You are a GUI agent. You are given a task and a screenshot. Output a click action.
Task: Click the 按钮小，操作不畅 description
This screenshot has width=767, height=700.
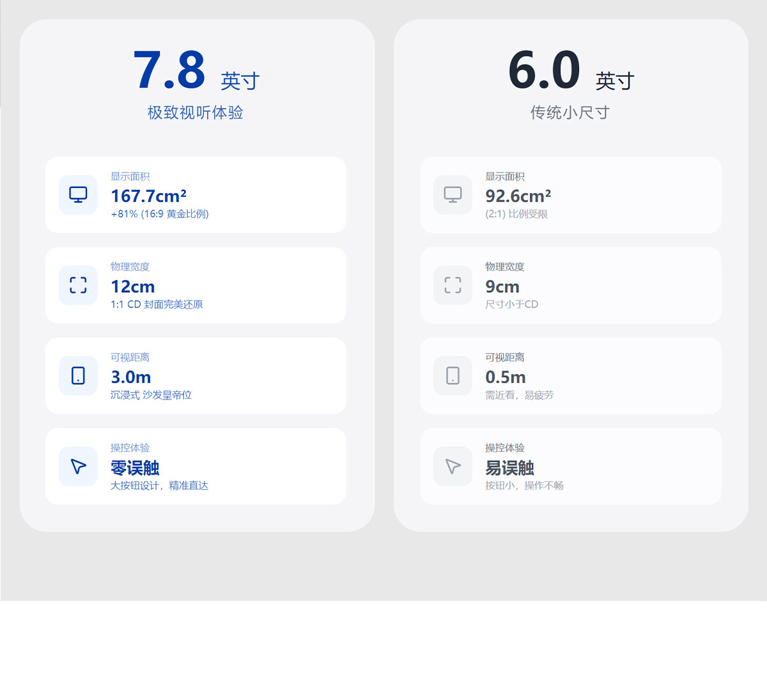click(525, 486)
